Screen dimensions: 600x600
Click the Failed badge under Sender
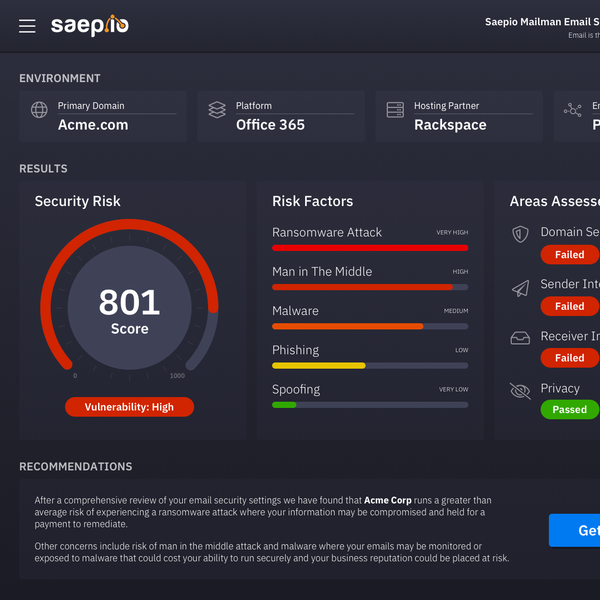click(570, 306)
